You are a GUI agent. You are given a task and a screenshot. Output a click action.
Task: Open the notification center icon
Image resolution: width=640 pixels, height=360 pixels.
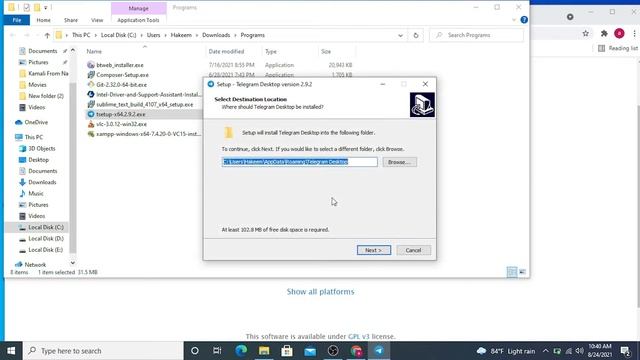(x=625, y=351)
